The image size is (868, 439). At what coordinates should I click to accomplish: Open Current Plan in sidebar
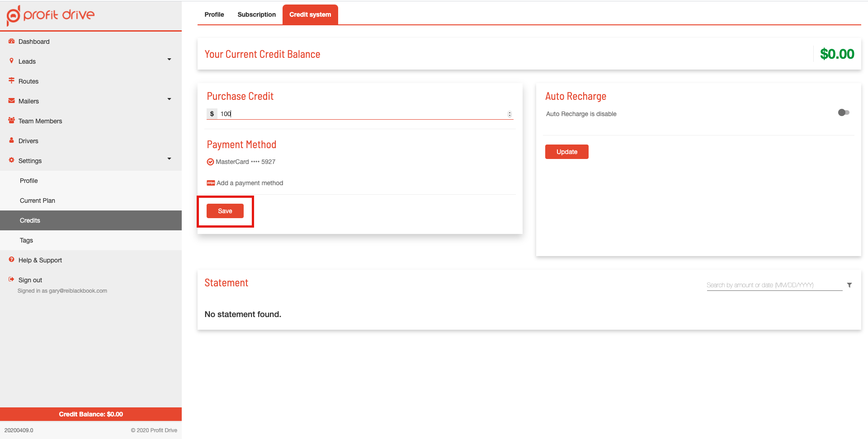point(91,201)
